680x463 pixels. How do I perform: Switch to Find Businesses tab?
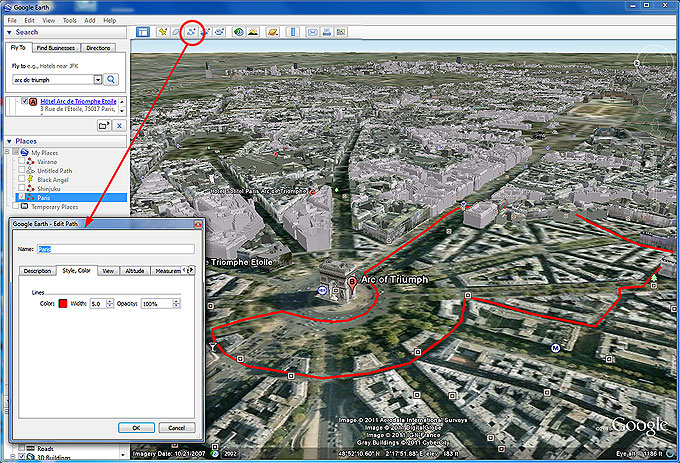click(x=56, y=48)
